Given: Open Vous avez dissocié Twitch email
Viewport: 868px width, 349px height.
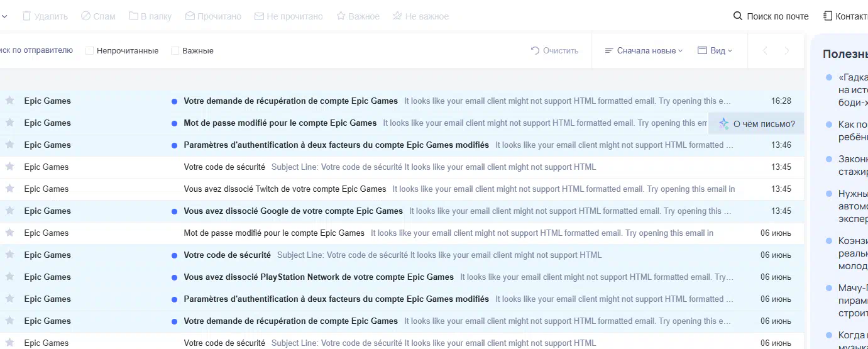Looking at the screenshot, I should coord(402,189).
